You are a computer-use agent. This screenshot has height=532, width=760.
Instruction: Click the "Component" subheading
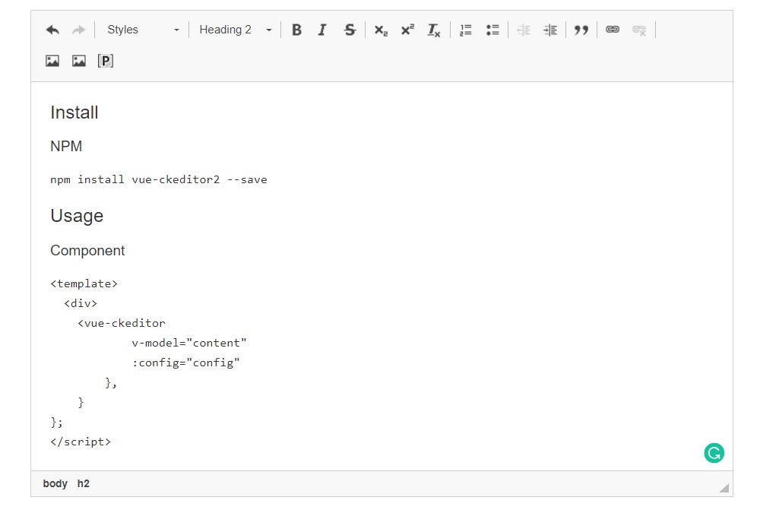click(87, 251)
